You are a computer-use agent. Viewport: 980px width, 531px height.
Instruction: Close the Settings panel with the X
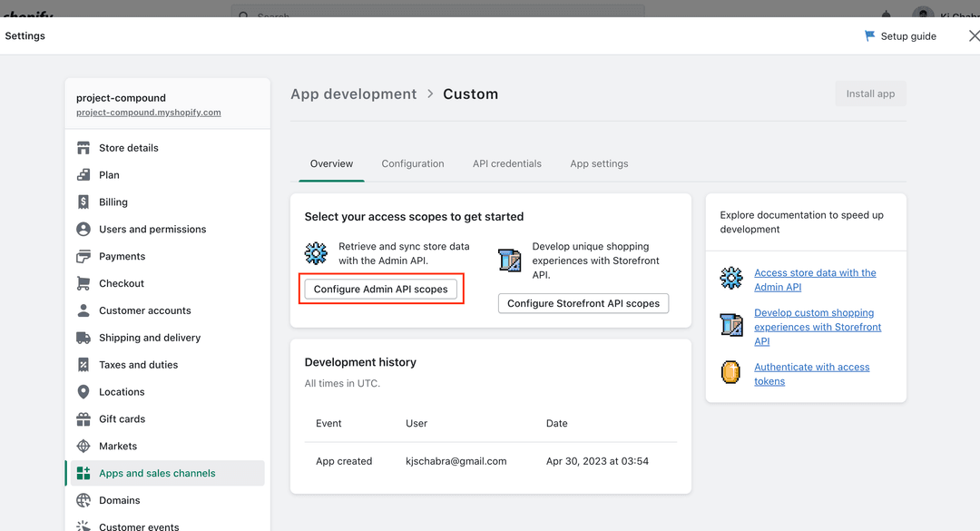pyautogui.click(x=973, y=35)
